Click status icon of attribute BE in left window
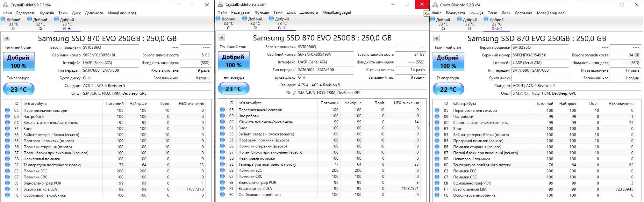644x202 pixels. click(x=7, y=165)
